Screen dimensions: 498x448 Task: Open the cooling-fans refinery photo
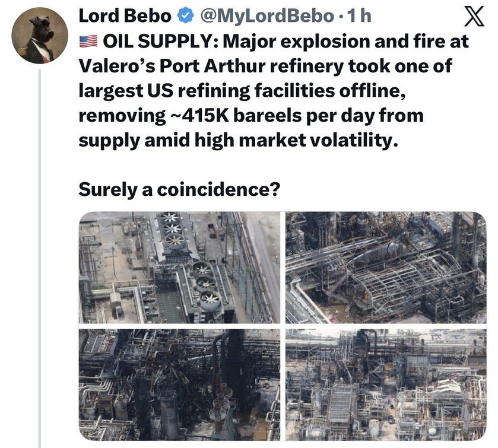point(179,267)
